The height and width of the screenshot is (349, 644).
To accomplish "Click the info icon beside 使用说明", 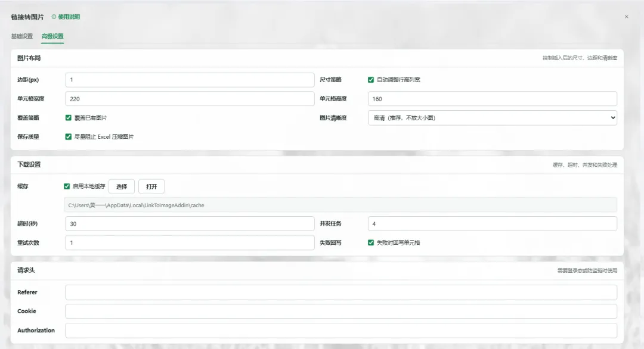I will pyautogui.click(x=54, y=17).
